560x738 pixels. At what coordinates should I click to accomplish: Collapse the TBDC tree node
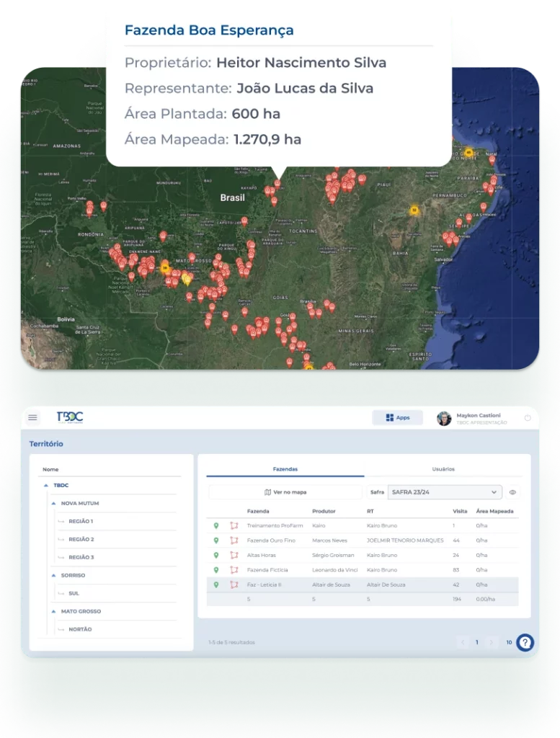46,485
